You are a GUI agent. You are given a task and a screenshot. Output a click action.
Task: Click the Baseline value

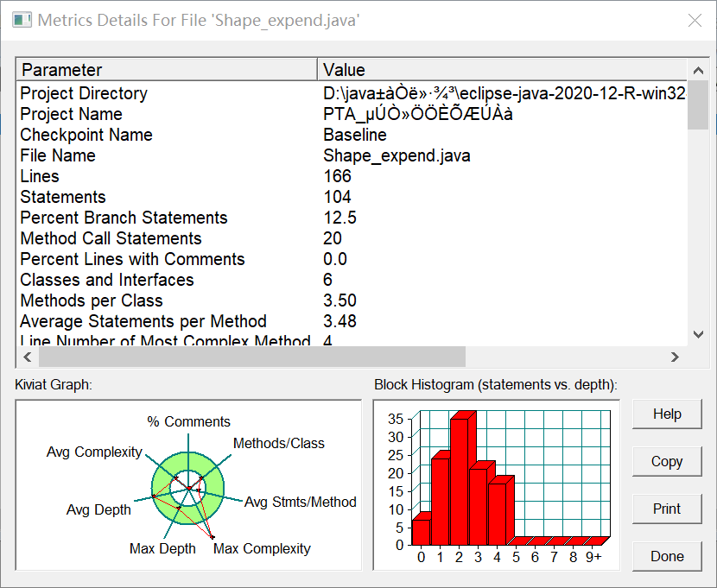(355, 135)
